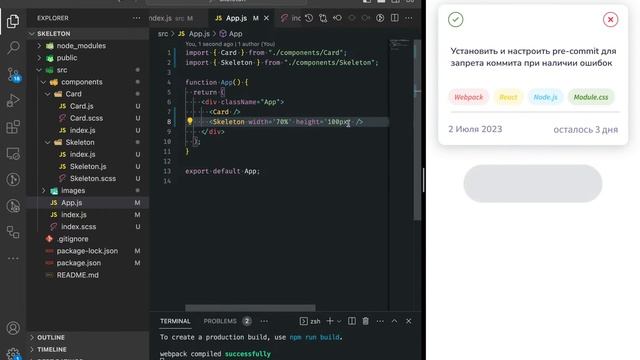This screenshot has height=360, width=640.
Task: Click the src breadcrumb segment
Action: [163, 34]
